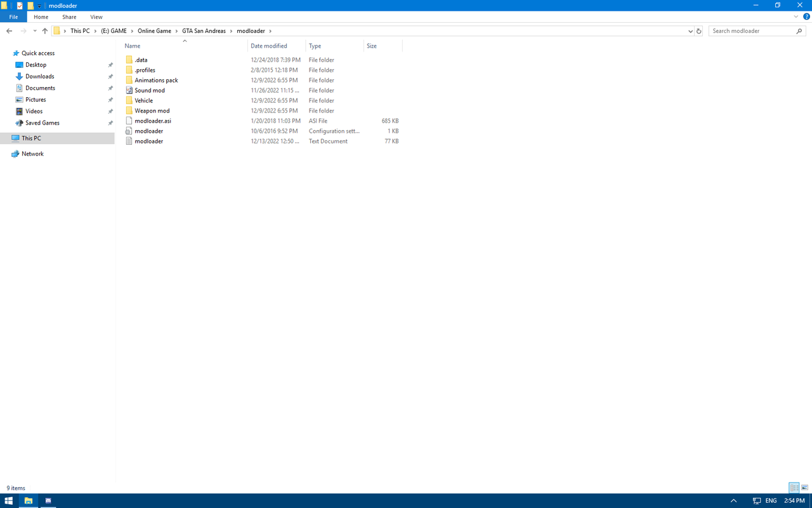Open Customize Quick Access Toolbar dropdown

(39, 6)
